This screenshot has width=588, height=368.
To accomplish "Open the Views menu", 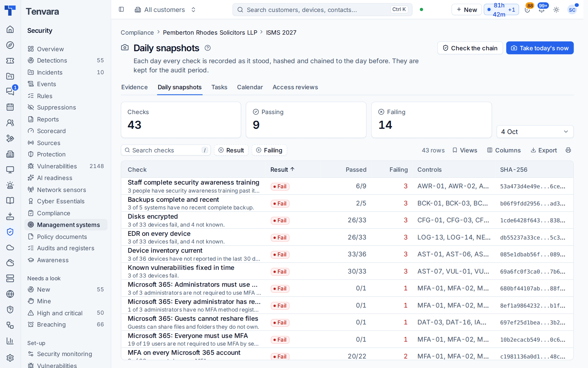I will [x=465, y=150].
